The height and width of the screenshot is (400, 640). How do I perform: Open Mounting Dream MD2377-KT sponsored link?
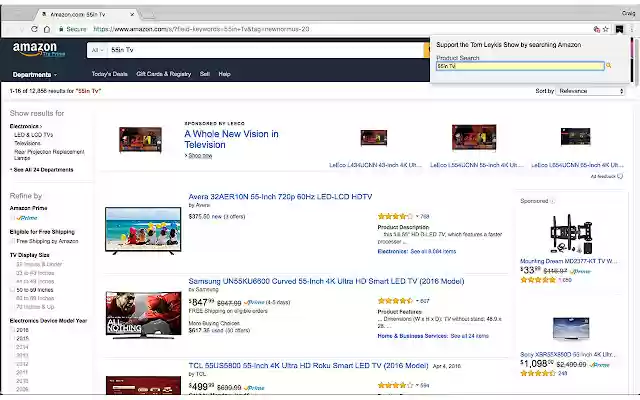click(x=569, y=261)
